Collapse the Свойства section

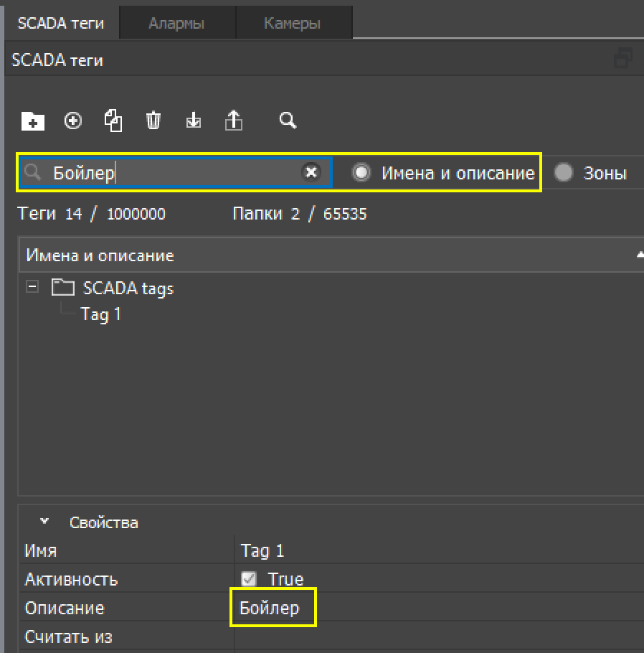[44, 522]
